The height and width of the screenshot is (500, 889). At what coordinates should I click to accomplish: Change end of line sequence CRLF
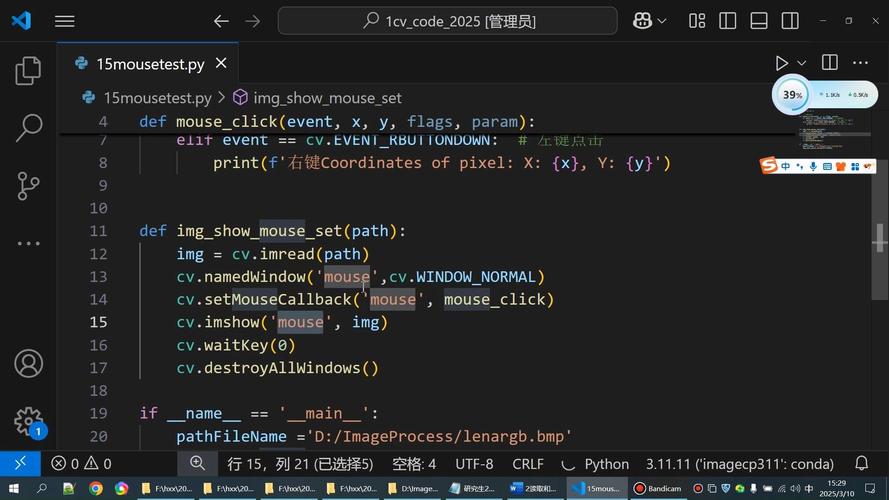[528, 464]
